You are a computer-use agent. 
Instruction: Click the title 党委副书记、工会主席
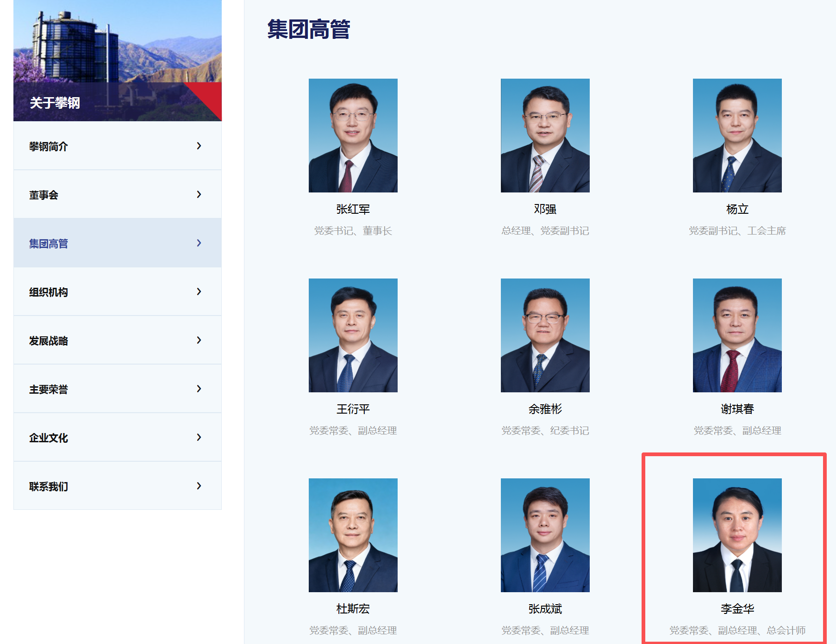(737, 231)
